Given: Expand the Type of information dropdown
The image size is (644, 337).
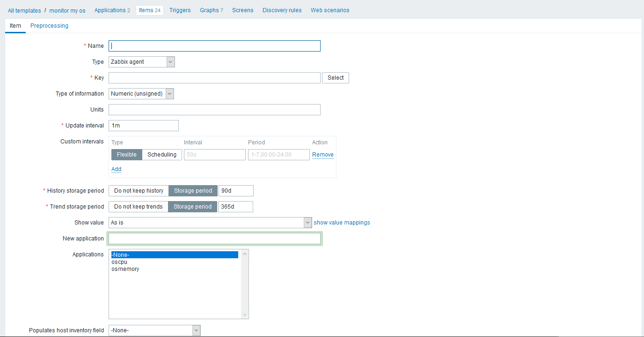Looking at the screenshot, I should point(169,93).
